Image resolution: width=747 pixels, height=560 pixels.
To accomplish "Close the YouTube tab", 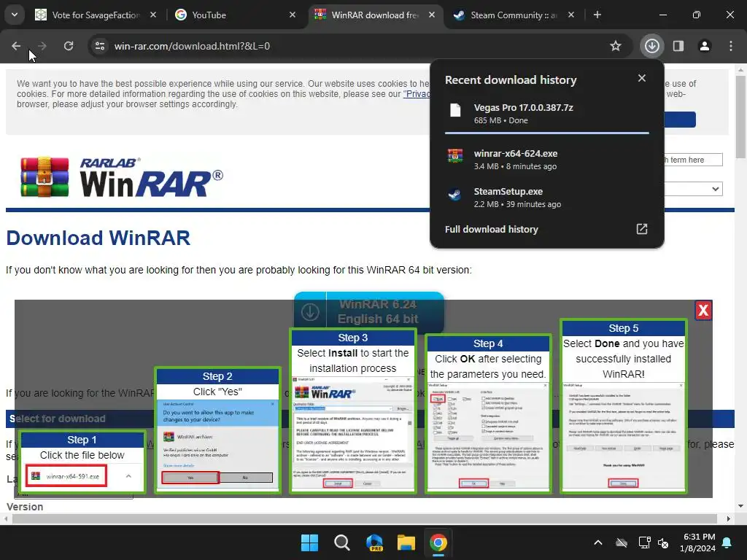I will point(293,15).
